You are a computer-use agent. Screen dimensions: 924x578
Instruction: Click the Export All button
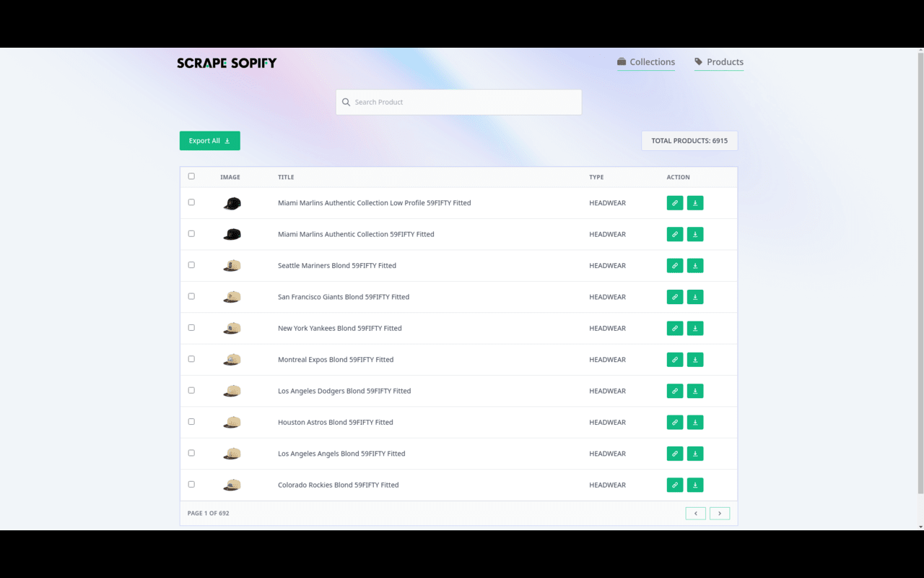pyautogui.click(x=210, y=141)
